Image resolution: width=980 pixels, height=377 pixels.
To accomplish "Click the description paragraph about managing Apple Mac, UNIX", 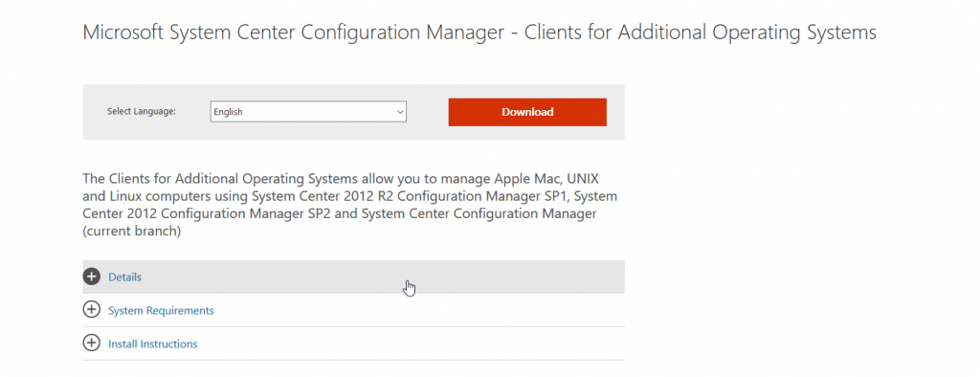I will [x=350, y=205].
